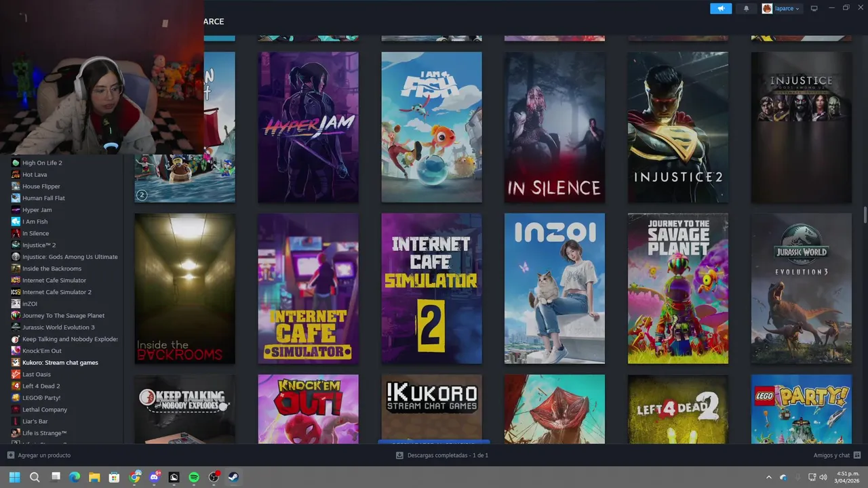Open Amigos y chat panel

[837, 455]
